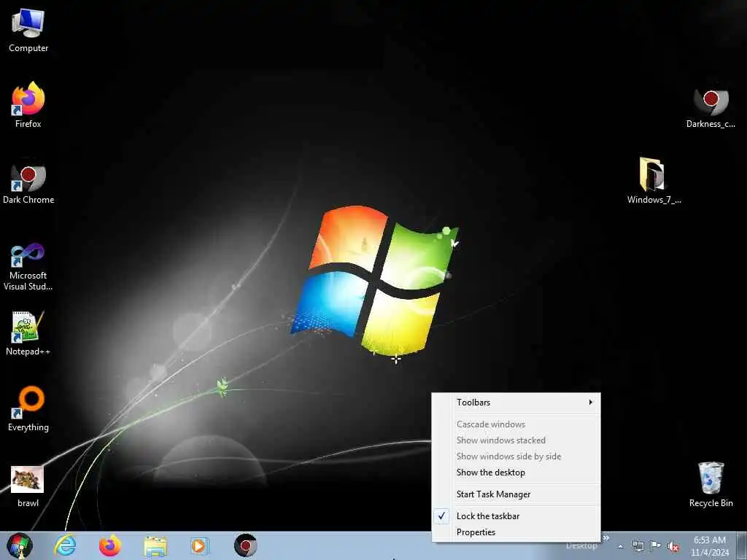The width and height of the screenshot is (747, 560).
Task: Toggle the Lock the taskbar option
Action: tap(516, 516)
